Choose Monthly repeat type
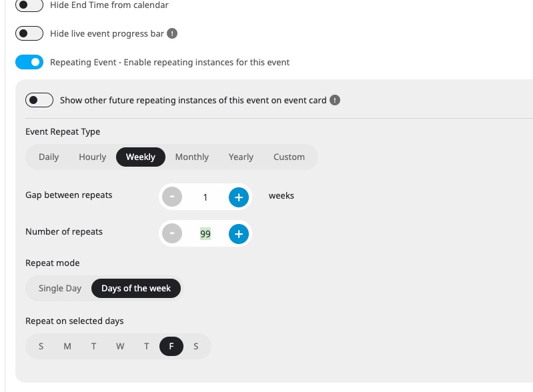 (191, 157)
